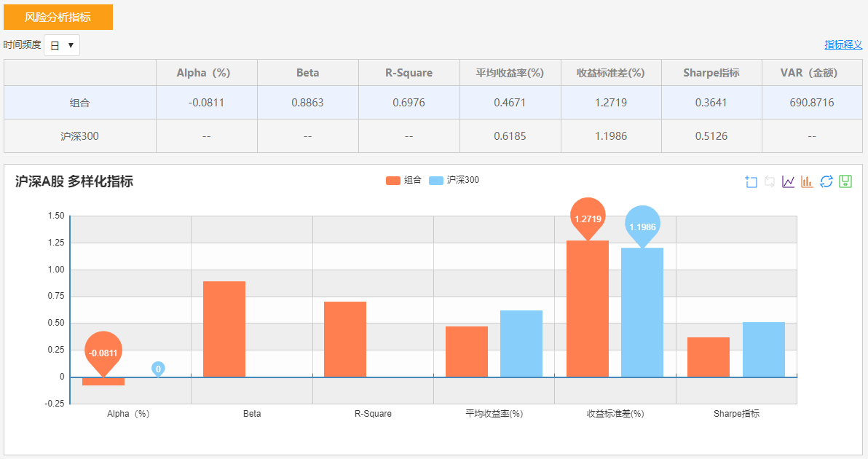This screenshot has height=459, width=868.
Task: Open the 时间频度 dropdown
Action: point(62,45)
